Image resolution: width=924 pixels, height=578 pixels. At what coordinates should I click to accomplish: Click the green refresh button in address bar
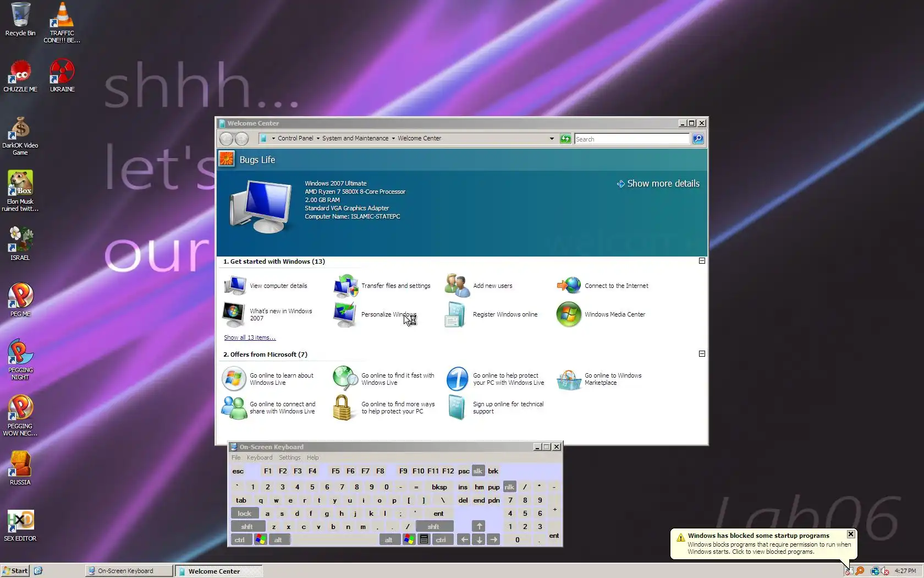565,139
